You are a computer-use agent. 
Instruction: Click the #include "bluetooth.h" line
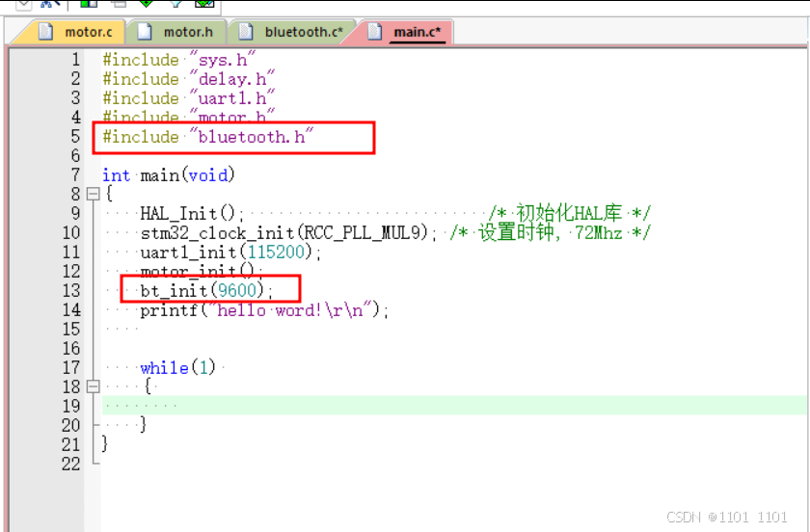[x=207, y=137]
